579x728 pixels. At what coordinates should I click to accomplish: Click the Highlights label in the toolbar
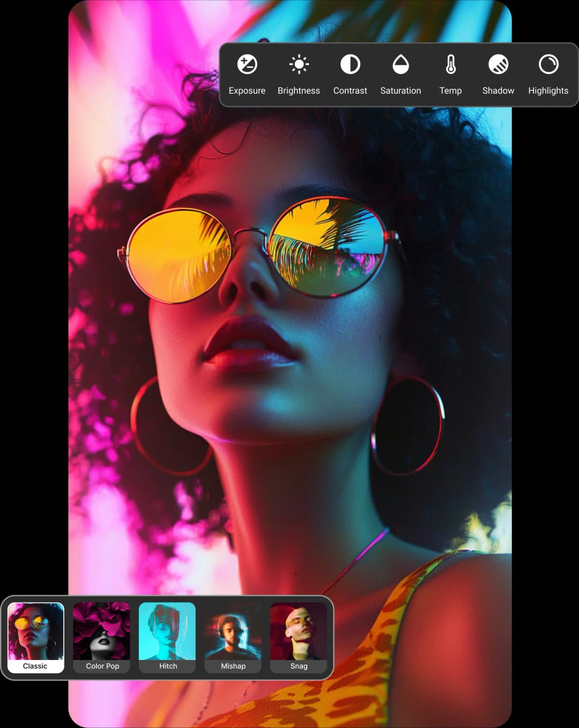[x=548, y=91]
